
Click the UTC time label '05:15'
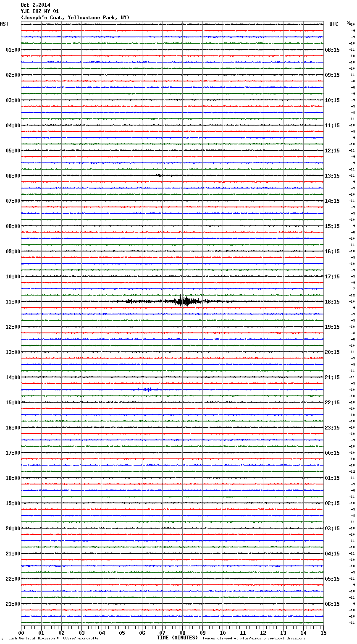tap(332, 579)
